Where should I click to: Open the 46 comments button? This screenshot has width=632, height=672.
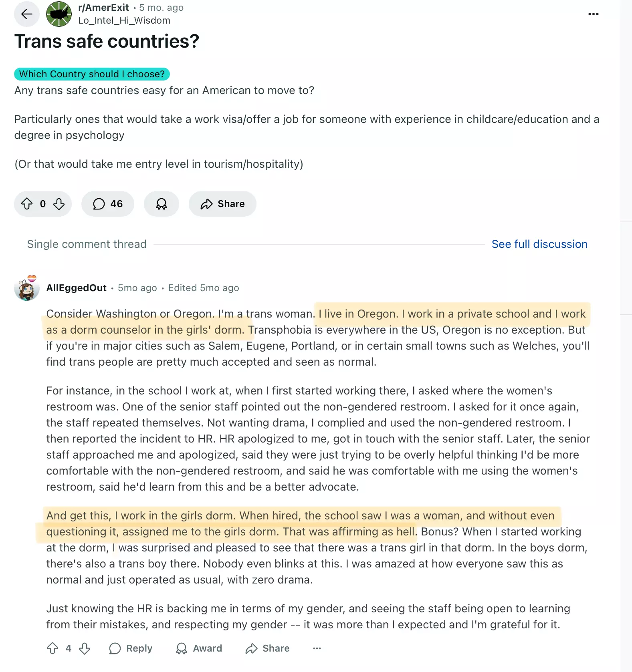pos(108,204)
